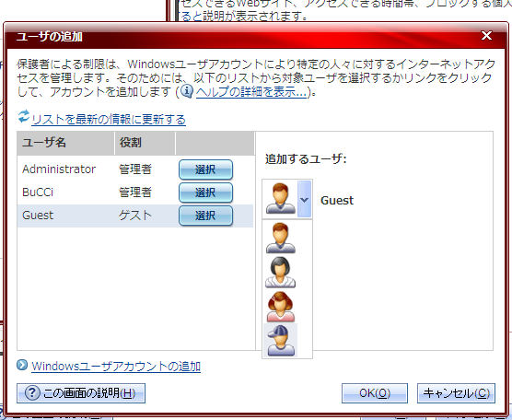Click the ユーザ名 column header

coord(65,143)
